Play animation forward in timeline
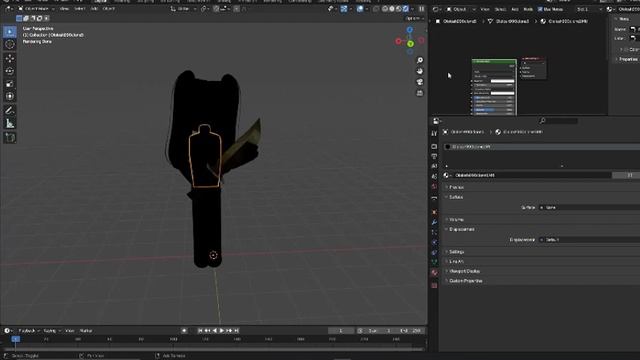The width and height of the screenshot is (640, 360). (222, 331)
